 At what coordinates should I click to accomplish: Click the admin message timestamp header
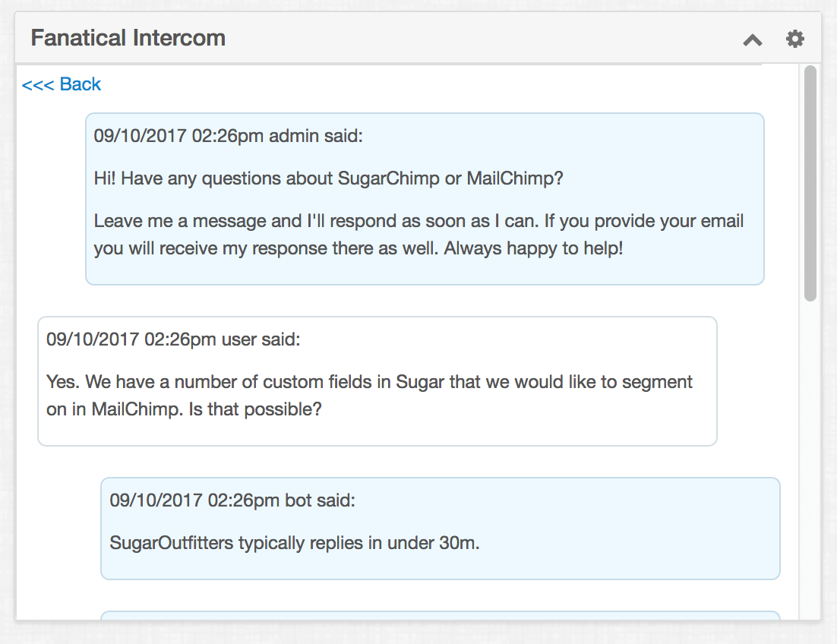coord(228,136)
